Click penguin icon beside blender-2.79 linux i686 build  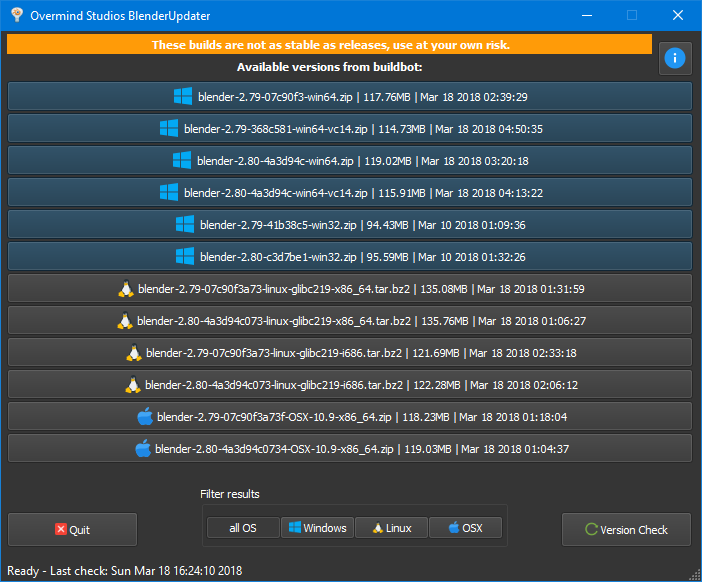134,353
